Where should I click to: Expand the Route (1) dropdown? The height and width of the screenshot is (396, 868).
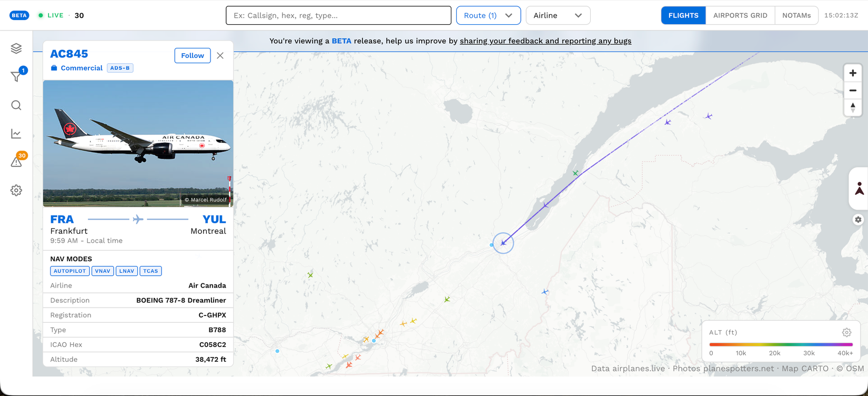pos(488,15)
